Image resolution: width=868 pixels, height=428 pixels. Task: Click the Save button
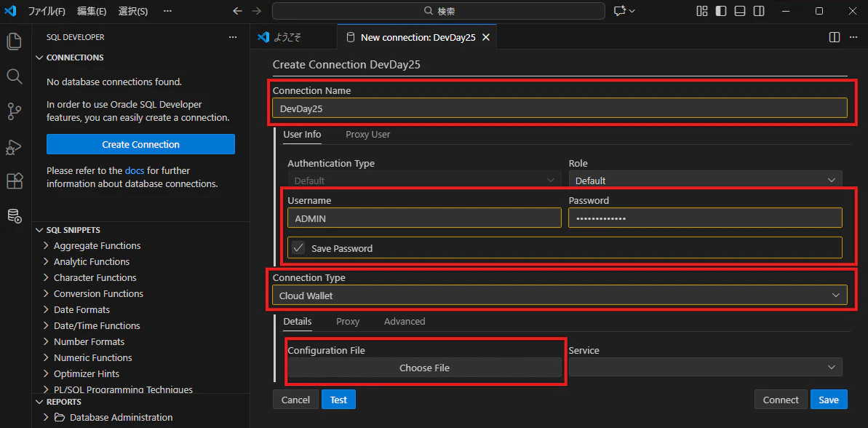[x=829, y=400]
